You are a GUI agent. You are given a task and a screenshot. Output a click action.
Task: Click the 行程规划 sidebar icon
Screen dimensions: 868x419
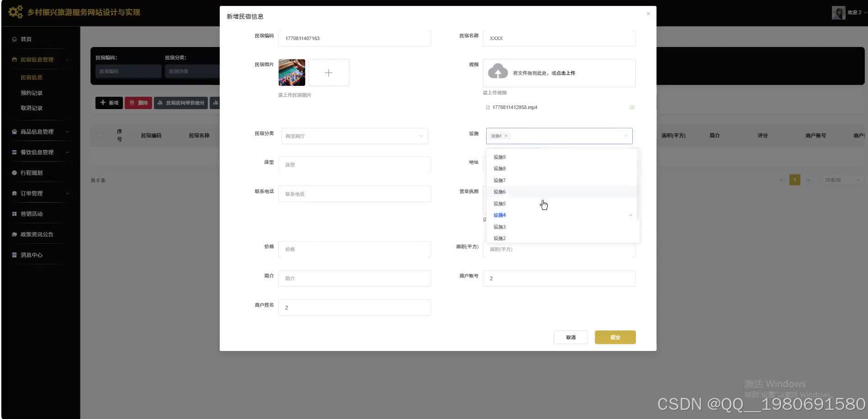point(14,173)
